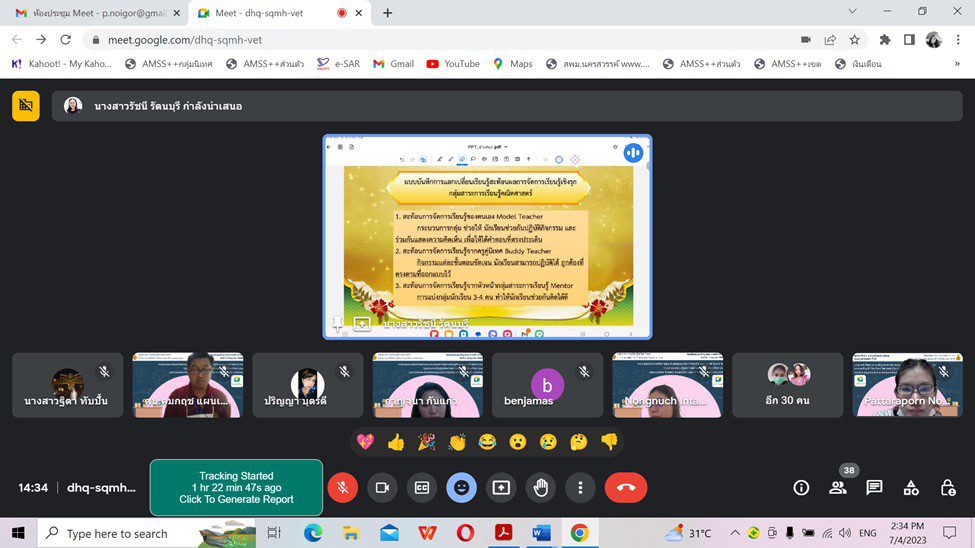Image resolution: width=975 pixels, height=548 pixels.
Task: Send the party popper reaction
Action: [x=427, y=442]
